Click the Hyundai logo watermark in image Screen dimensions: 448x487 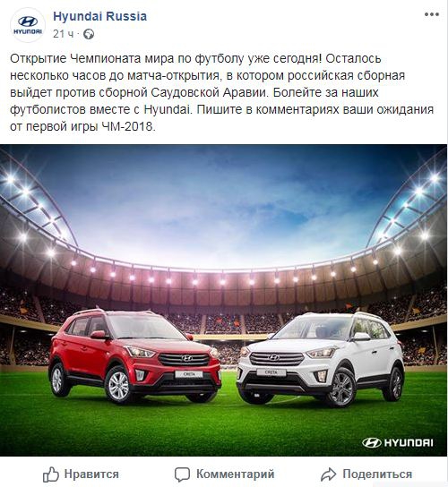coord(398,442)
